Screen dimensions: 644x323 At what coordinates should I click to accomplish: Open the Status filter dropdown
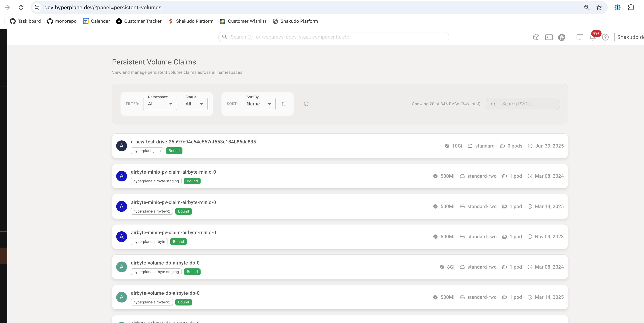click(194, 104)
